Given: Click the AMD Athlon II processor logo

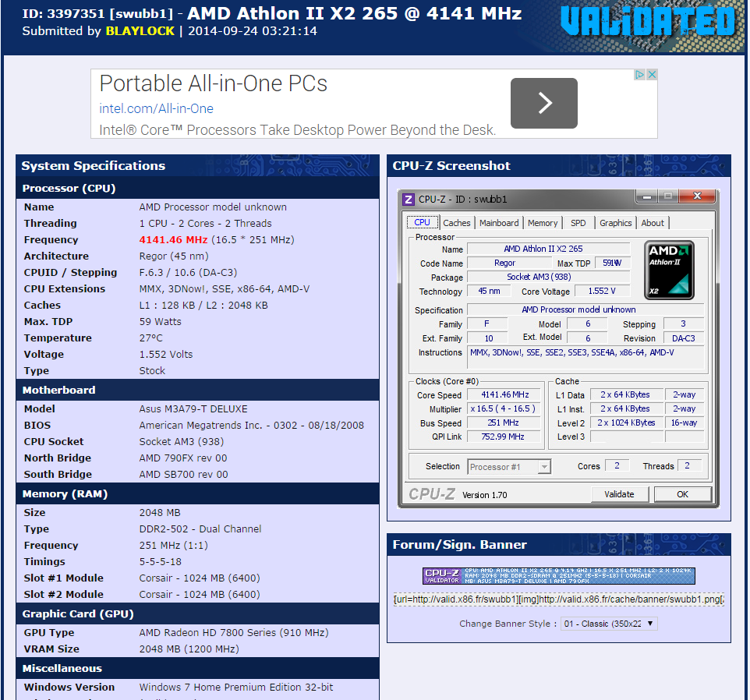Looking at the screenshot, I should (669, 270).
